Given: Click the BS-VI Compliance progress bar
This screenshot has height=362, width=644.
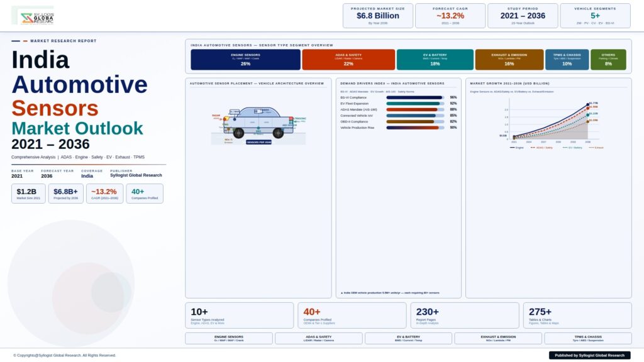Looking at the screenshot, I should [414, 97].
